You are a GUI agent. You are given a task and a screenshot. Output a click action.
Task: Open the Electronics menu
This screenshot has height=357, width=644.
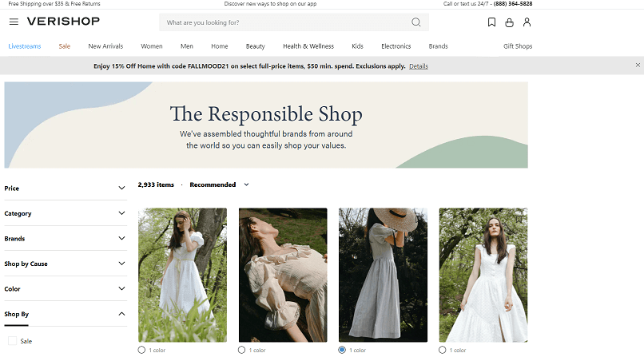[x=396, y=46]
